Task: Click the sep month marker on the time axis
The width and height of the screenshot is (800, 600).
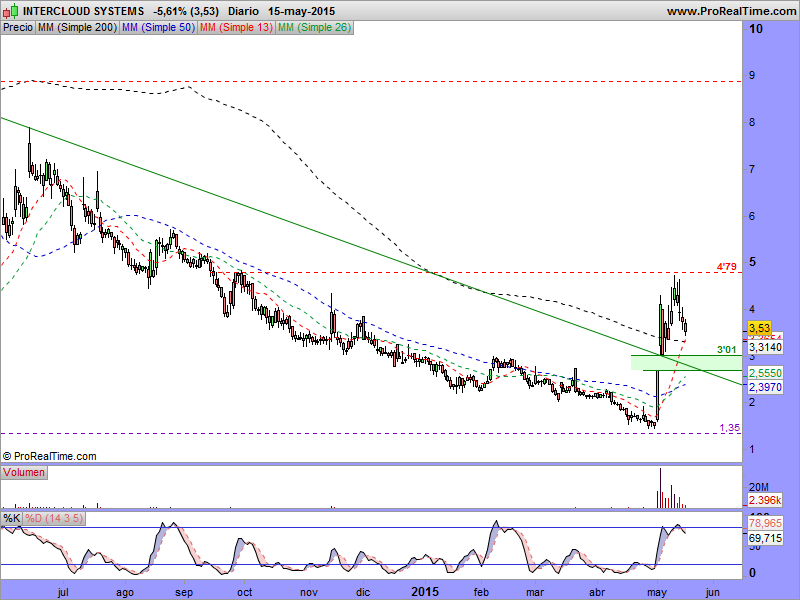Action: click(x=184, y=592)
